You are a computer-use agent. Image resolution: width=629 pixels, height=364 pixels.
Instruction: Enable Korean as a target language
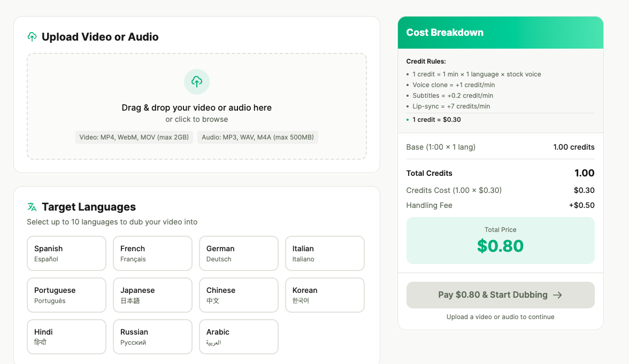(325, 295)
